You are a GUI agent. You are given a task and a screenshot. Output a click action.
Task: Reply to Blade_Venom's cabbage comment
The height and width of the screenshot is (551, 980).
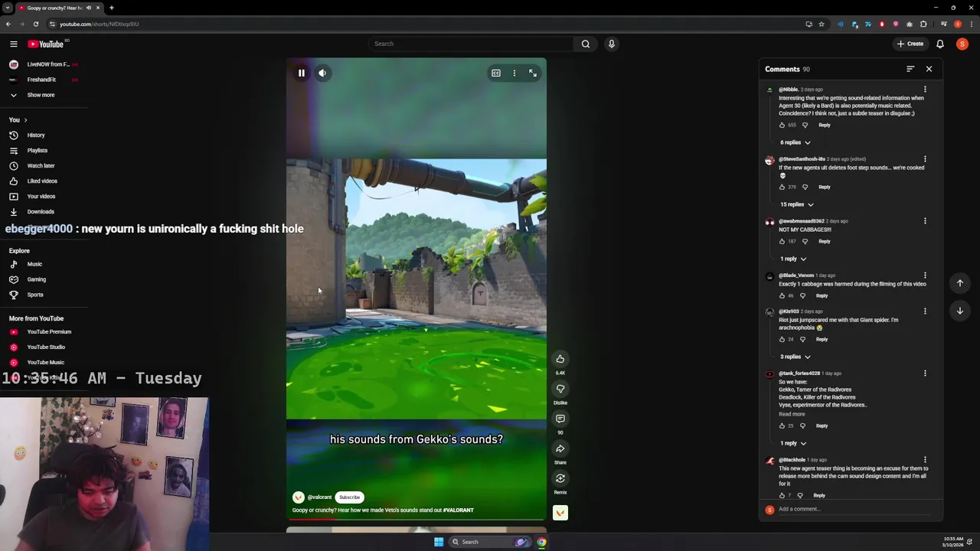(822, 295)
